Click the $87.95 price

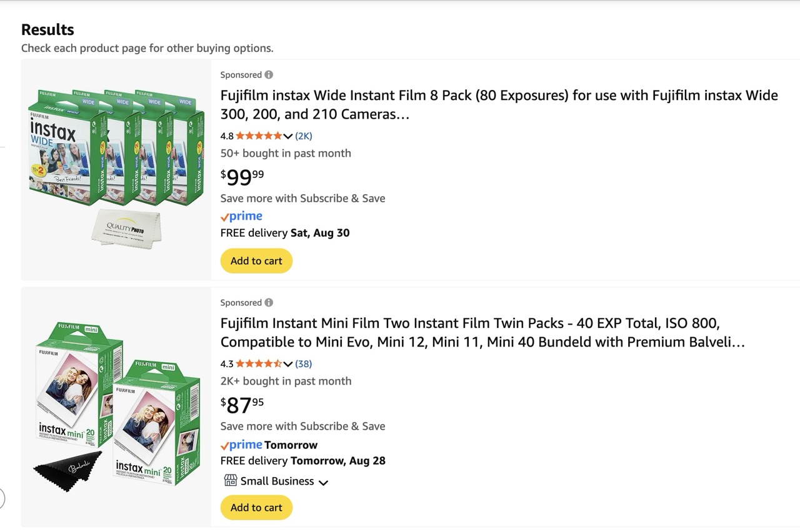[x=242, y=405]
